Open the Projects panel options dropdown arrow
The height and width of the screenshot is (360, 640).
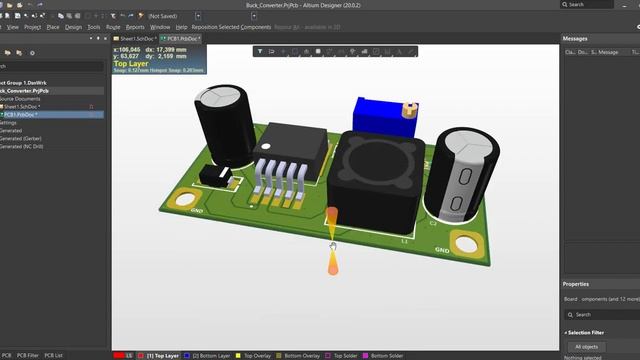(x=91, y=38)
